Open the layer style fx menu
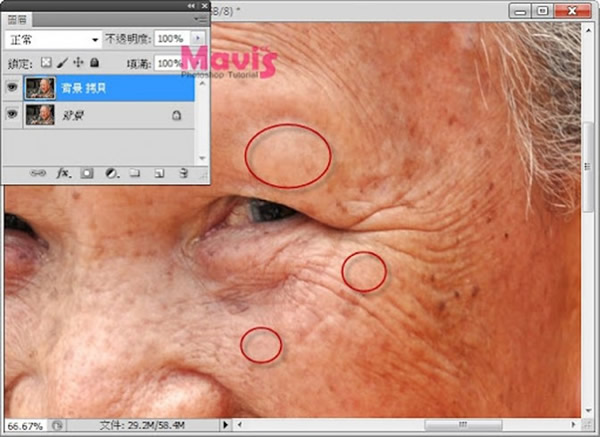 pos(62,172)
